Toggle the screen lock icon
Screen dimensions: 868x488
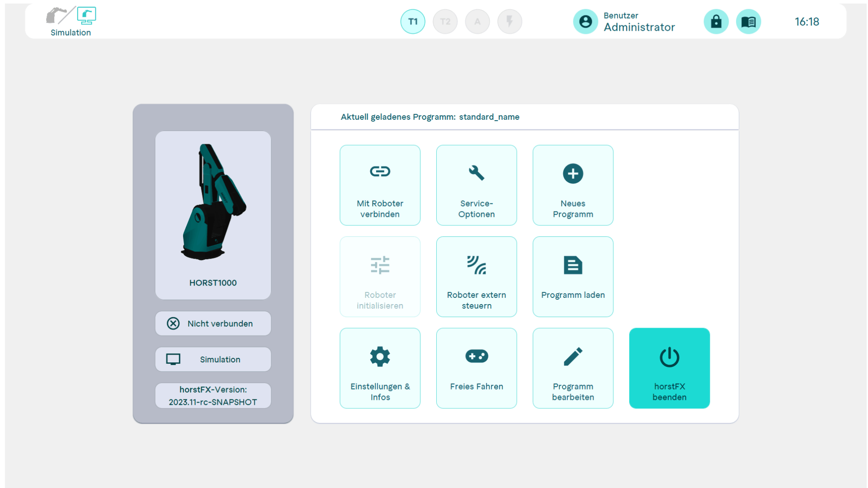coord(716,21)
